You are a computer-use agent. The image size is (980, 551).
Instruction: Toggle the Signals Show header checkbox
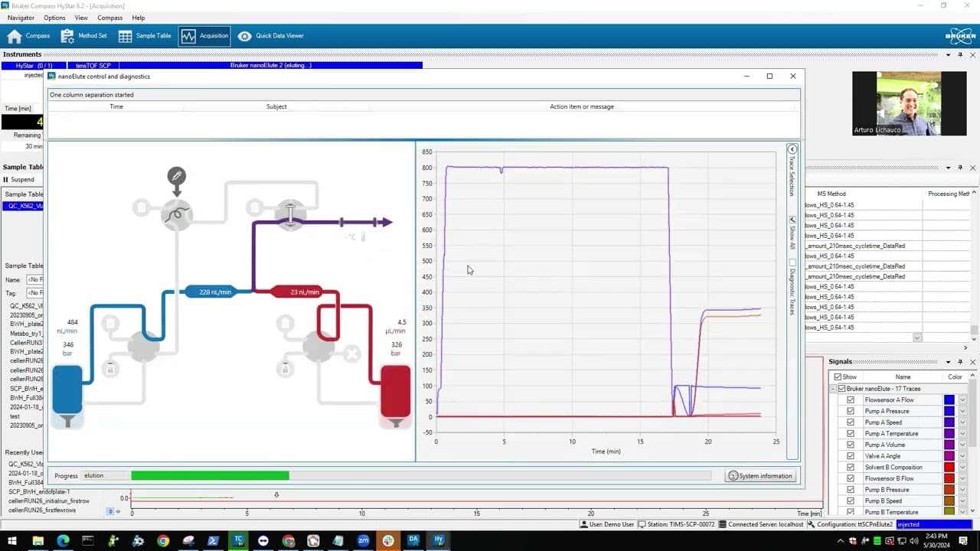(x=838, y=377)
